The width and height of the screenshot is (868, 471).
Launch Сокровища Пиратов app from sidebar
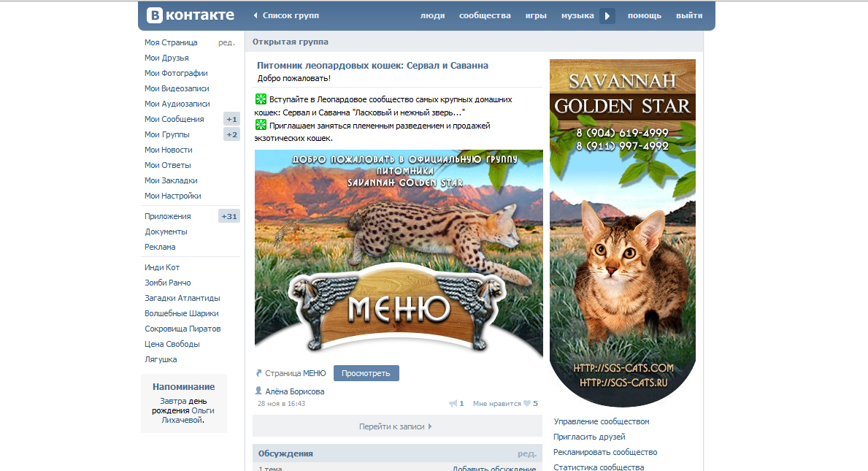[x=183, y=329]
